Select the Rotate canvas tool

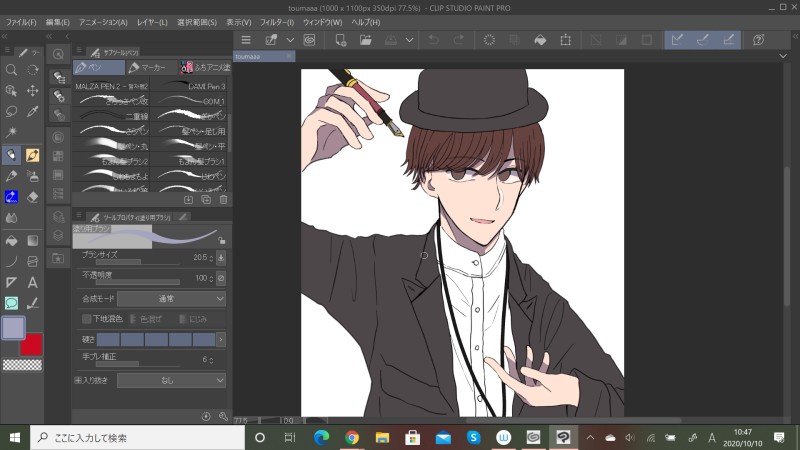(x=33, y=70)
